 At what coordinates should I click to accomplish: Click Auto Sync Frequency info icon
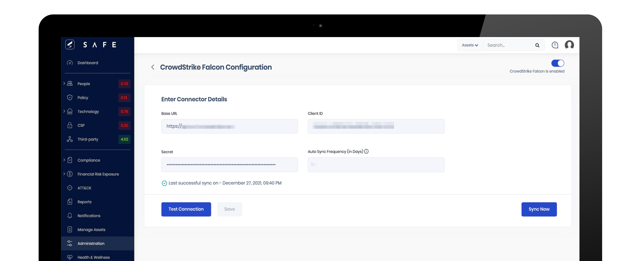pos(366,151)
